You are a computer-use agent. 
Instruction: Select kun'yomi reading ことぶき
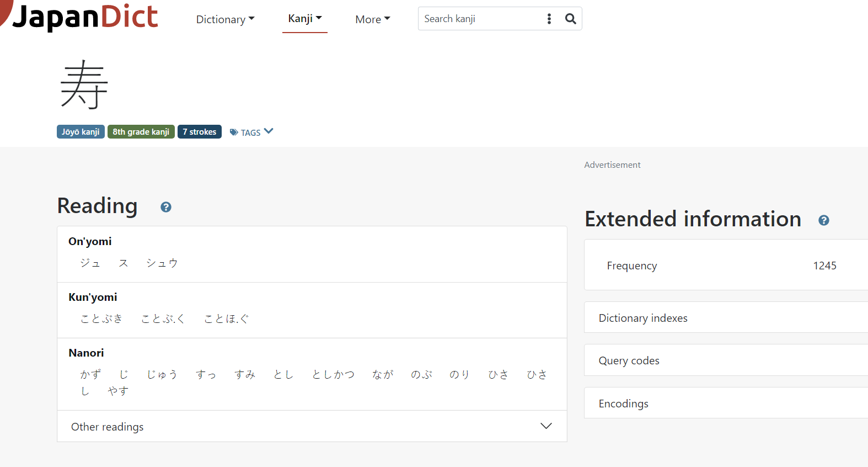click(x=101, y=319)
